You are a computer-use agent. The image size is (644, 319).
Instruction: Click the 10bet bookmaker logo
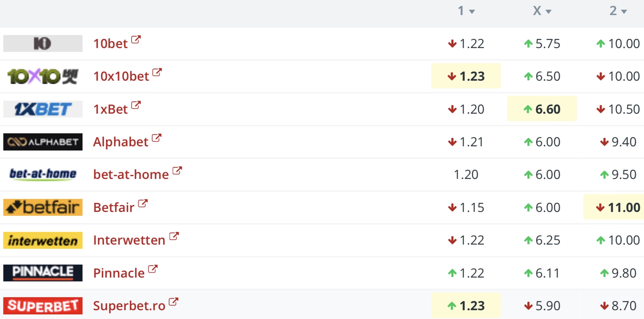[43, 44]
